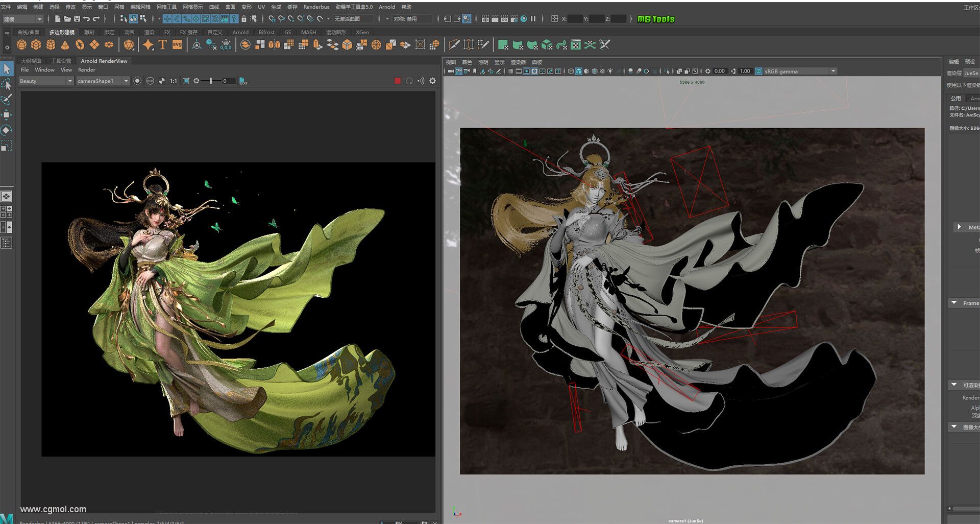Click the refresh render icon in RenderView

point(409,81)
